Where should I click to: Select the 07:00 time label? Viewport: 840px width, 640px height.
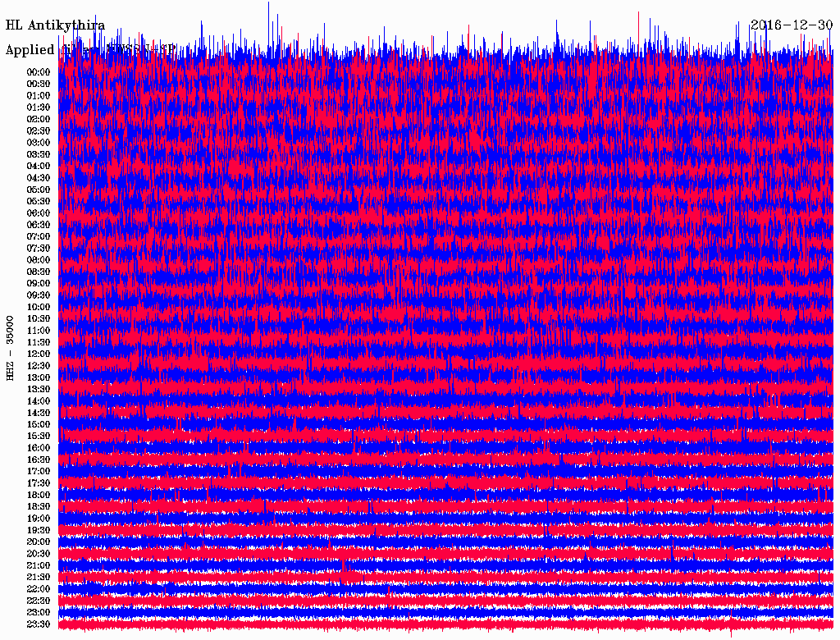pos(38,237)
